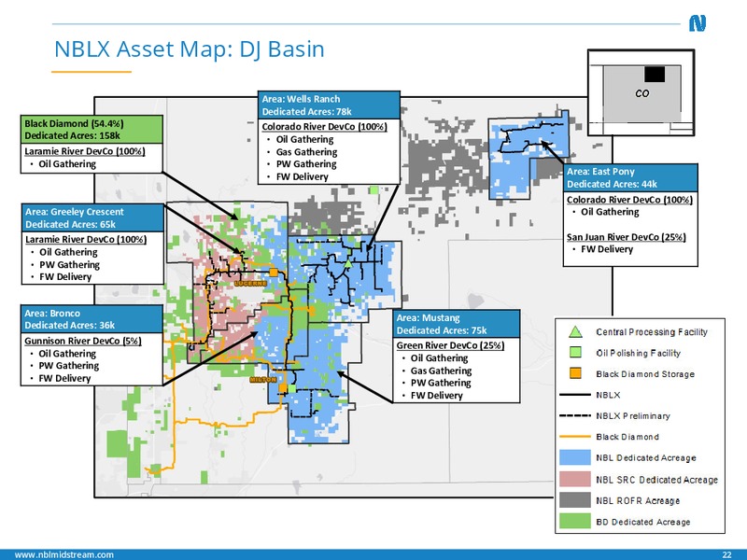Viewport: 747px width, 560px height.
Task: Click the Area: Mustang header
Action: (x=457, y=324)
